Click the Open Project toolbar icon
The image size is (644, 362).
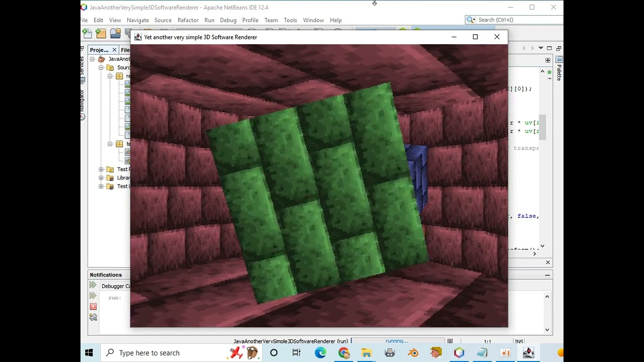pyautogui.click(x=115, y=34)
